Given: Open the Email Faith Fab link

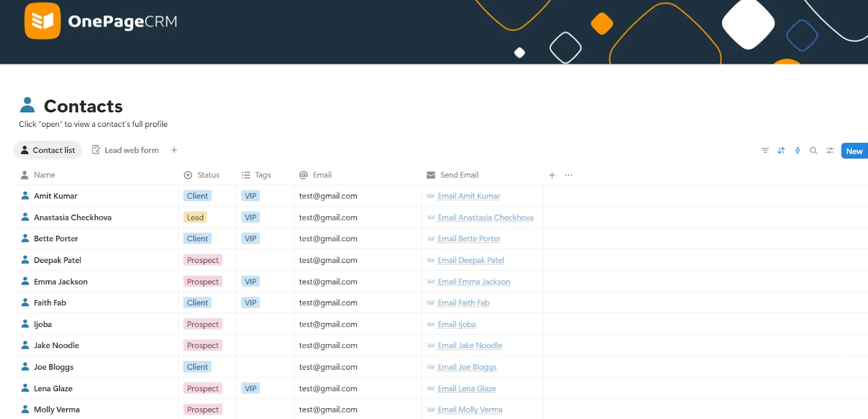Looking at the screenshot, I should (463, 303).
